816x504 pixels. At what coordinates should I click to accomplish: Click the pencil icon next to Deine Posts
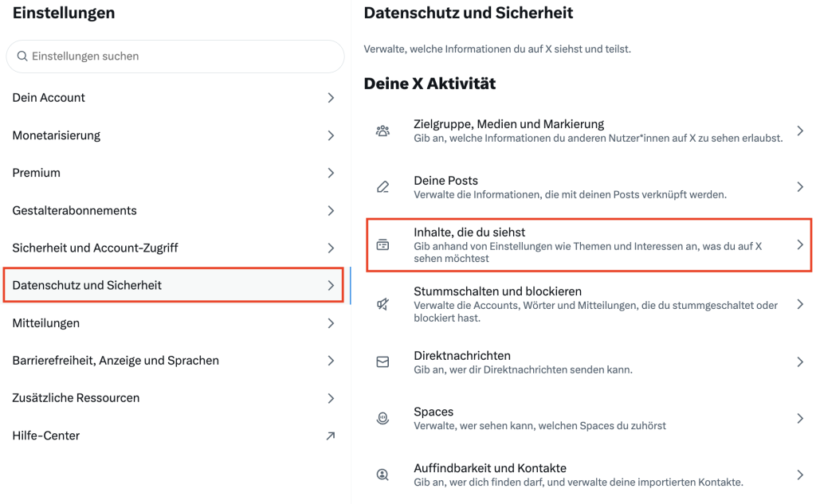pos(382,188)
